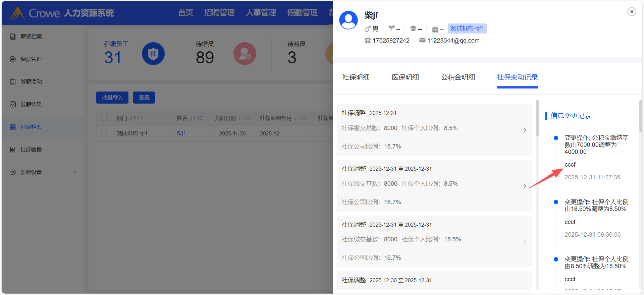Expand the 薪酬设置 submenu arrow

coord(75,172)
